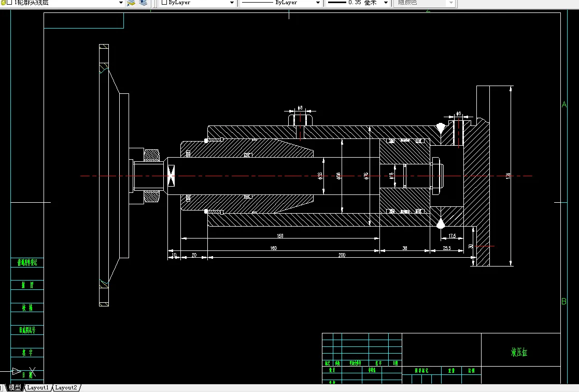The image size is (579, 392).
Task: Select the φ6 dimension near right flange
Action: tap(458, 114)
